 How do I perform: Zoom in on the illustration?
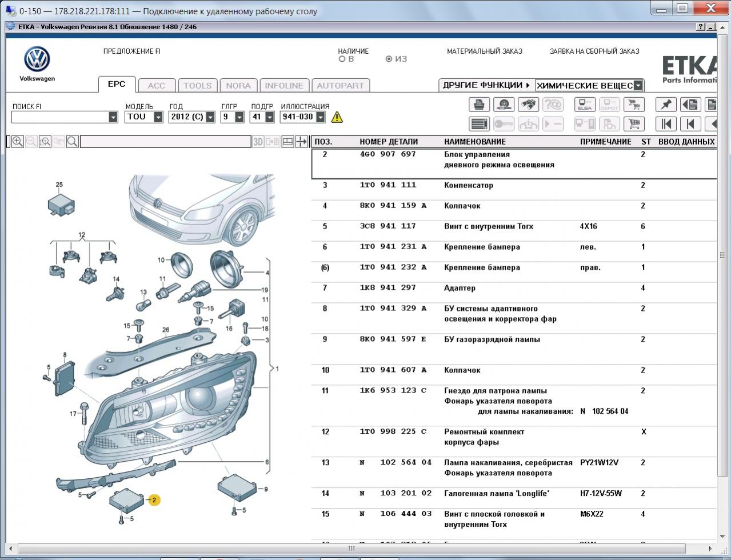18,142
